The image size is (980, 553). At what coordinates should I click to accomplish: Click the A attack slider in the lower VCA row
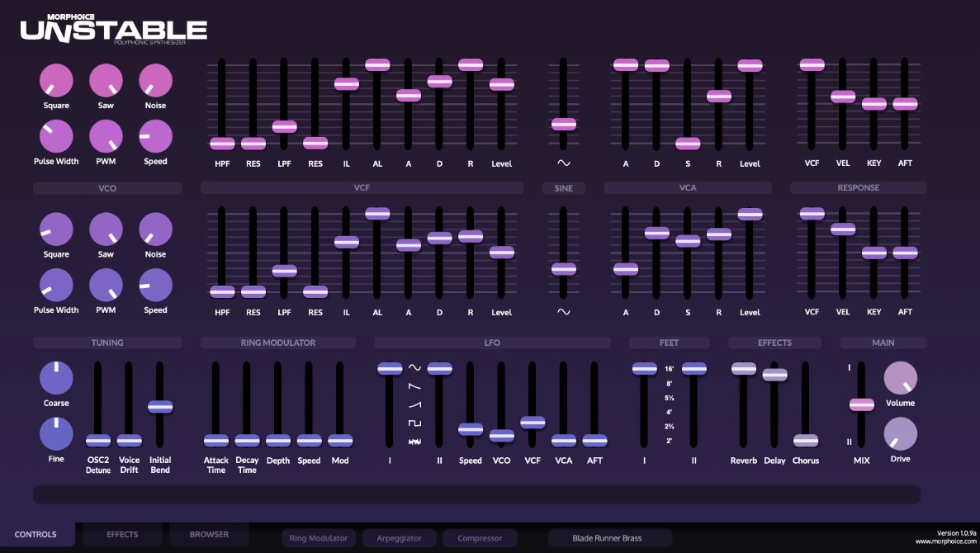tap(626, 269)
